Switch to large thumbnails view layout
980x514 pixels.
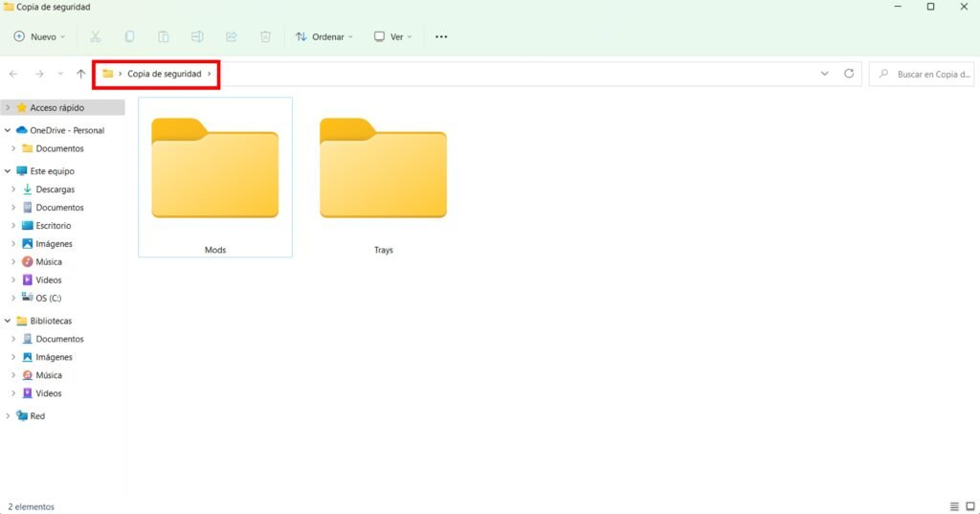[x=969, y=505]
